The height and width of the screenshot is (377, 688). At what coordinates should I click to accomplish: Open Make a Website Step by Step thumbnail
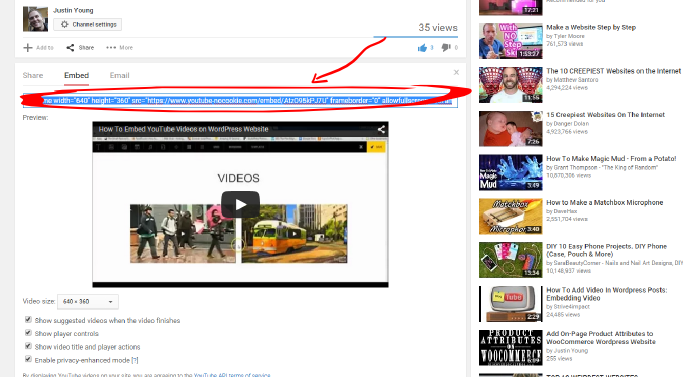pyautogui.click(x=511, y=41)
